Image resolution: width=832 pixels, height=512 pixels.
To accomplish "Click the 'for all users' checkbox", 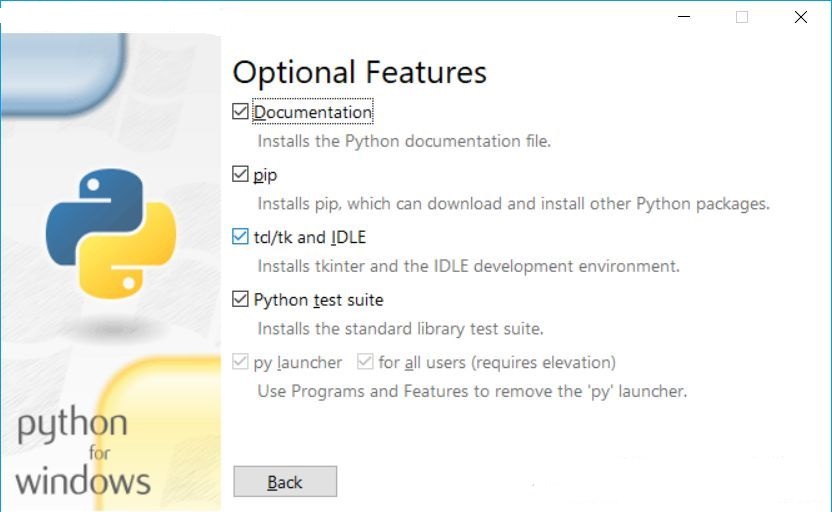I will click(x=365, y=362).
